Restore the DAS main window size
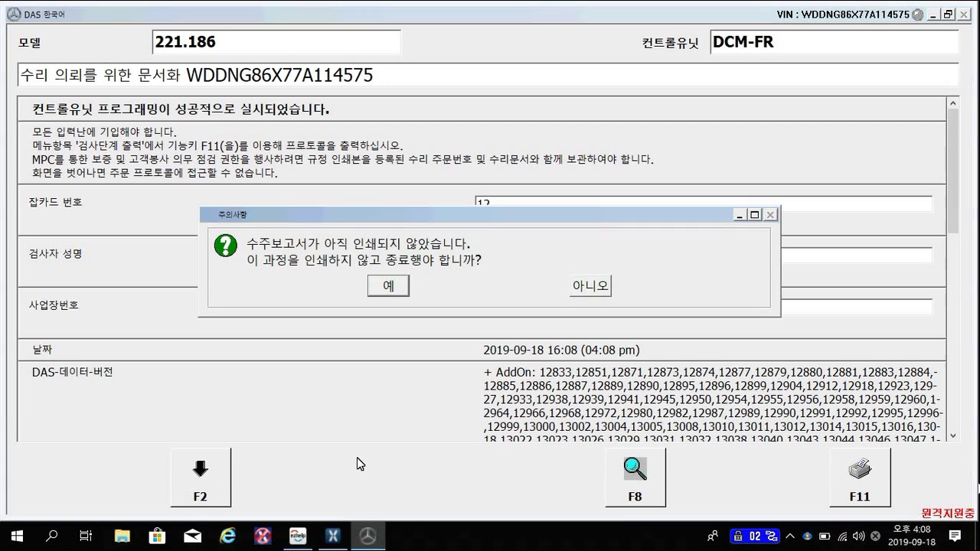This screenshot has width=980, height=551. pos(948,15)
